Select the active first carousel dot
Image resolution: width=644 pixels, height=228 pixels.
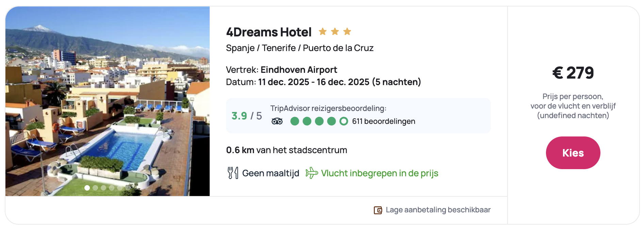pos(87,188)
